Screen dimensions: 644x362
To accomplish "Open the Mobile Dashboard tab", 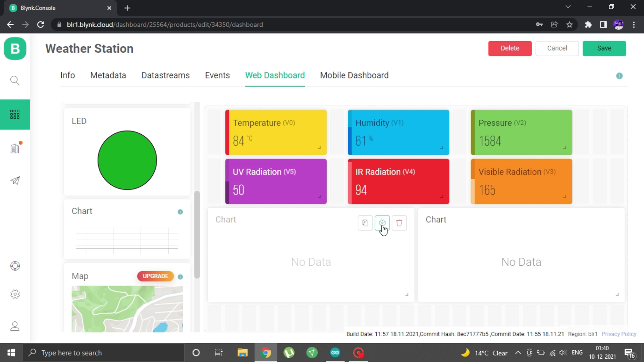I will [x=354, y=75].
